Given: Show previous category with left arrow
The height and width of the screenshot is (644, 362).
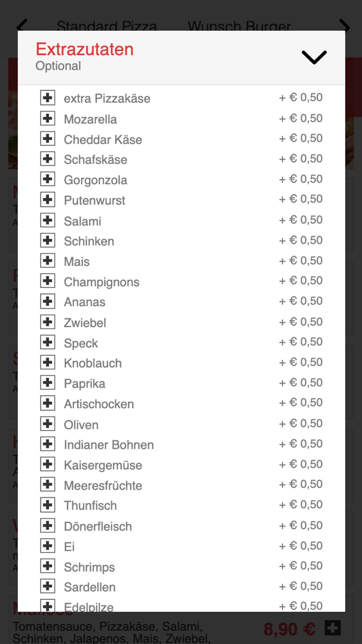Looking at the screenshot, I should pos(22,25).
